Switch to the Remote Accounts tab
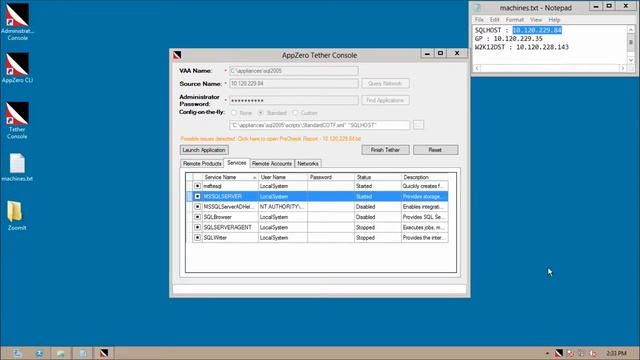The height and width of the screenshot is (360, 640). 272,163
